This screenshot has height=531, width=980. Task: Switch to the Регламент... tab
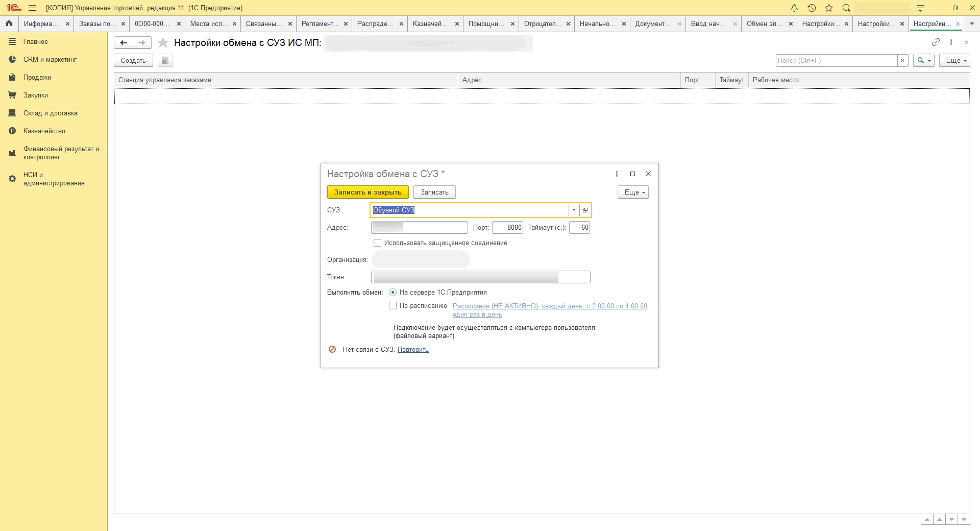[320, 23]
